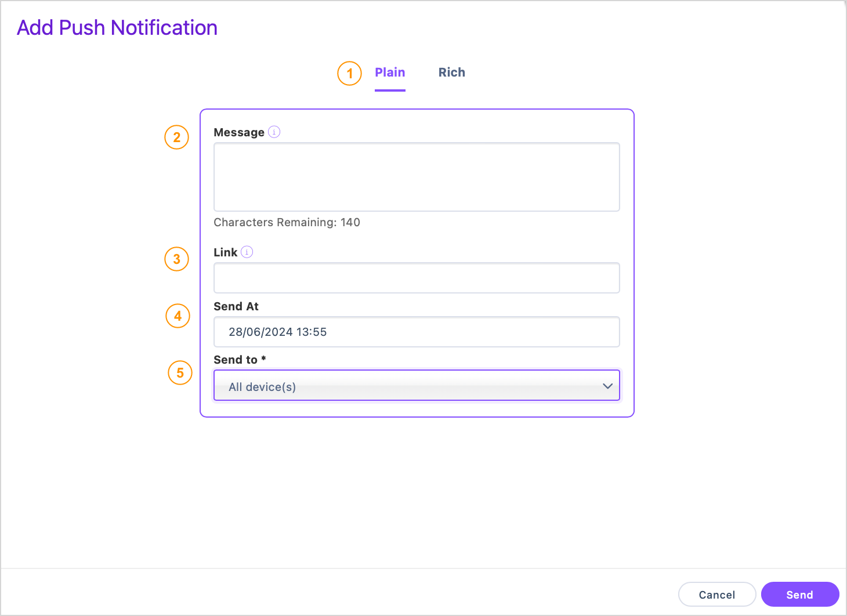Click the Message info icon

[x=274, y=132]
